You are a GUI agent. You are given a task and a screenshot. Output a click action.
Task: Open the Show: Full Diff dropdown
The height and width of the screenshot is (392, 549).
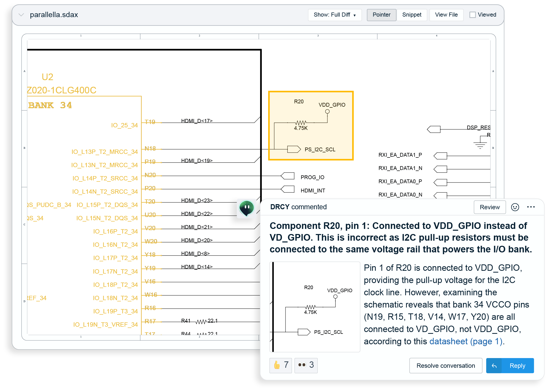pyautogui.click(x=335, y=15)
